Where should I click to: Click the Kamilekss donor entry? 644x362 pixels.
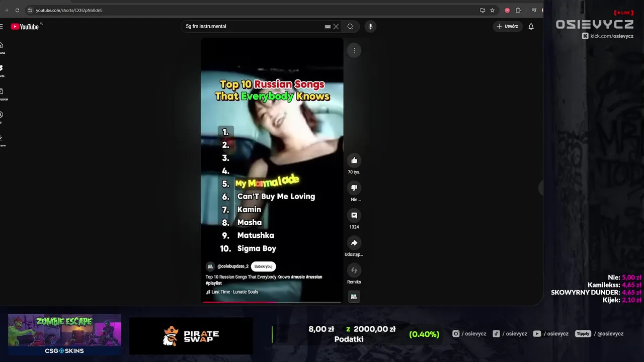614,285
